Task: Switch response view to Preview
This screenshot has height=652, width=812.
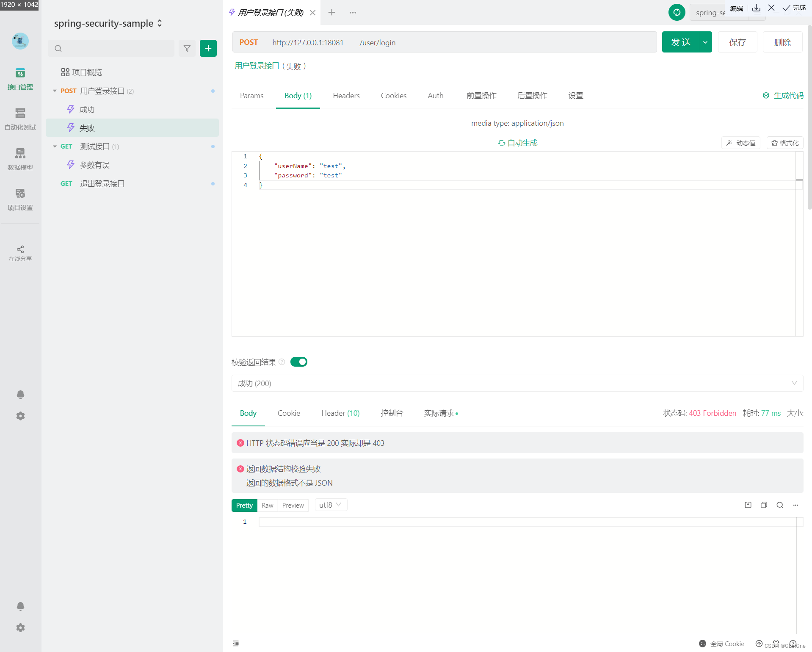Action: click(x=293, y=505)
